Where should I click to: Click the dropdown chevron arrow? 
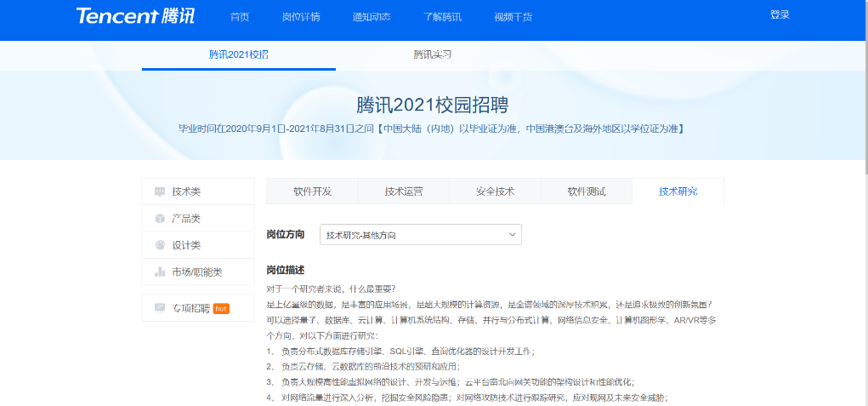pos(512,235)
